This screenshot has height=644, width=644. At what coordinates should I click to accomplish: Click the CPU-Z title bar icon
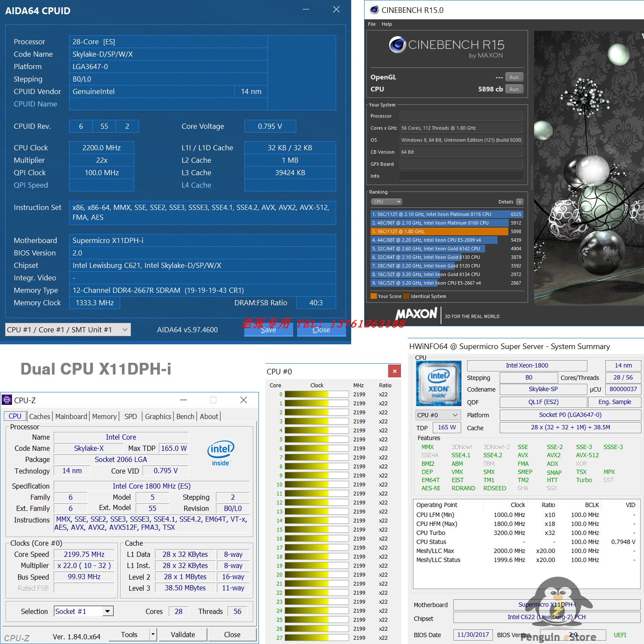[6, 400]
